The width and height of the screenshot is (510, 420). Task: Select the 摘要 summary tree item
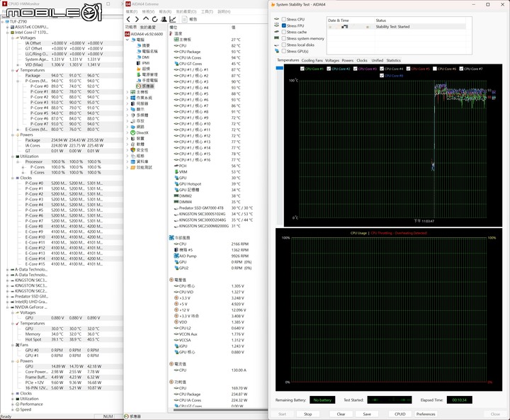pos(143,45)
